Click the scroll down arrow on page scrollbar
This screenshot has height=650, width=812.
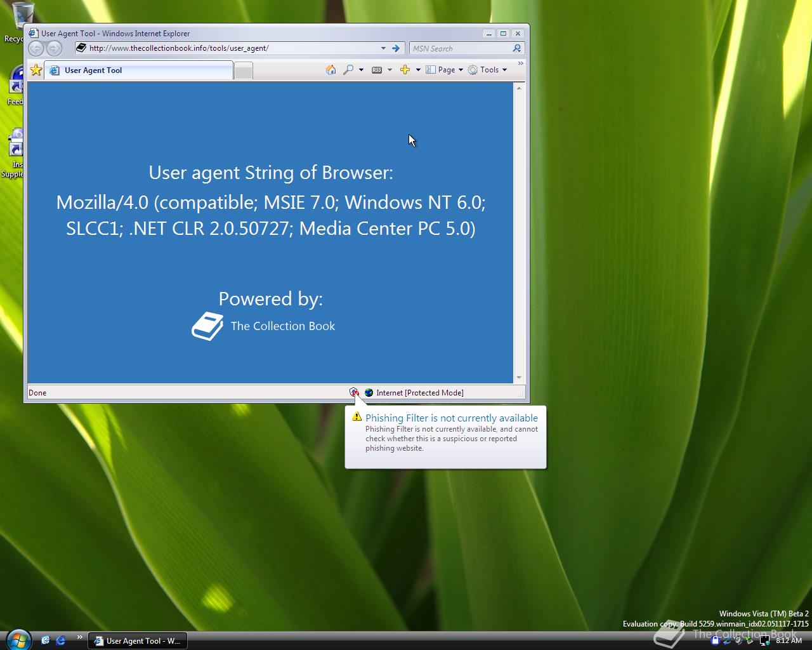click(x=519, y=378)
